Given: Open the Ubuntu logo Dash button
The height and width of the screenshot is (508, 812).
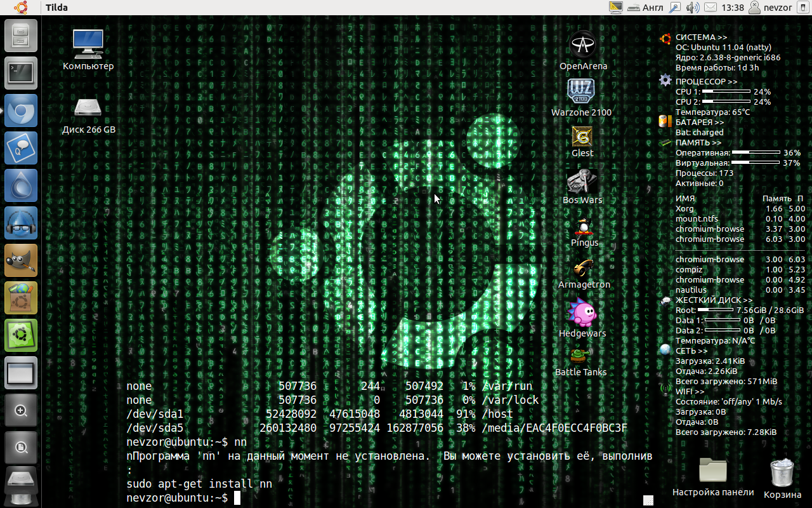Looking at the screenshot, I should tap(21, 8).
